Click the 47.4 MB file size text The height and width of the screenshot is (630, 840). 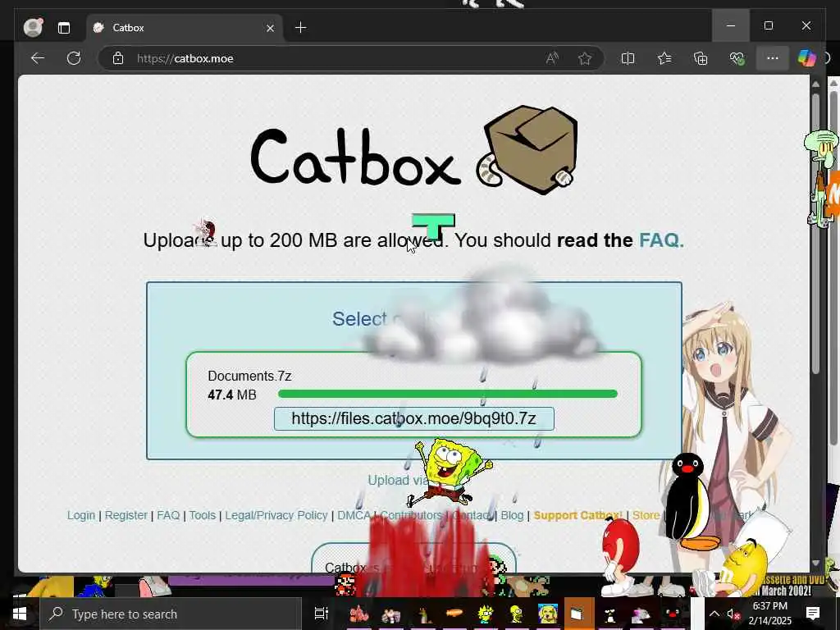click(232, 395)
